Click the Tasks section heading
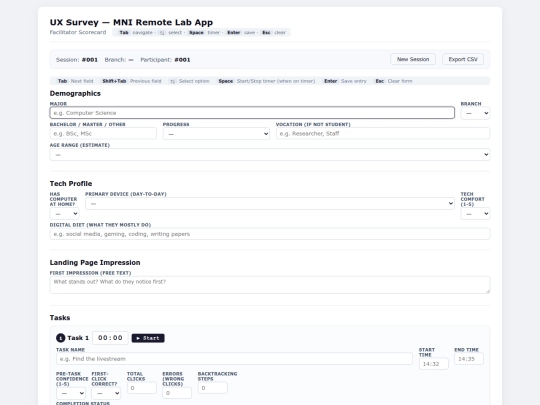 tap(60, 318)
